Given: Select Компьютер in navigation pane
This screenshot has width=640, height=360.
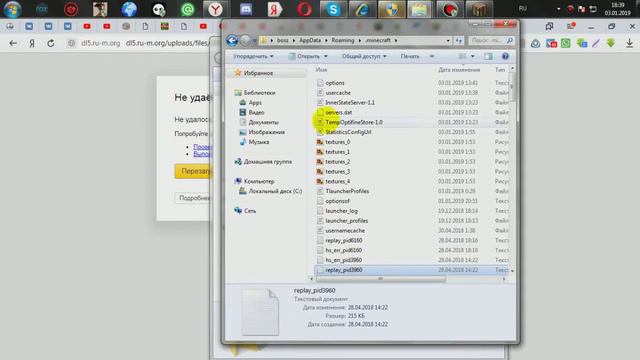Looking at the screenshot, I should click(259, 181).
